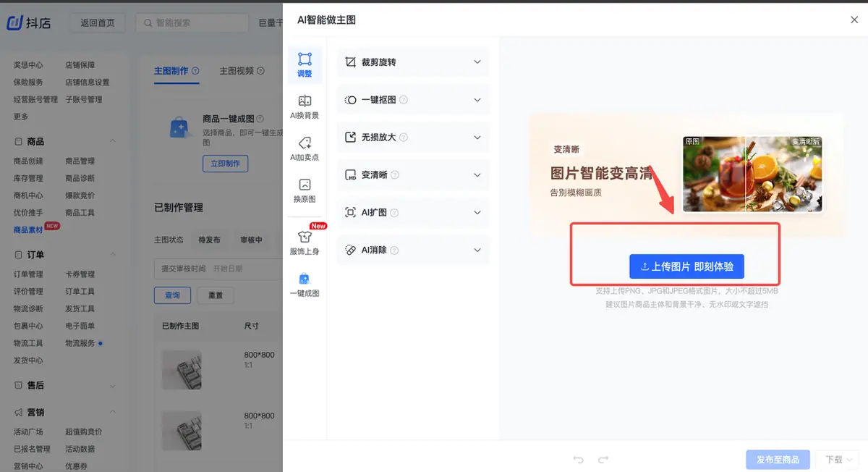Open 更多 in the sidebar
Viewport: 868px width, 472px height.
21,117
